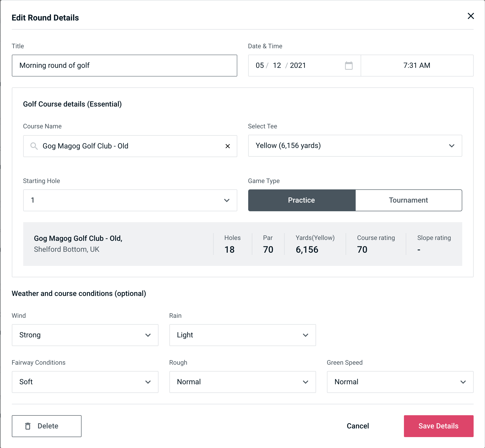Click the clear (X) icon in Course Name
Screen dimensions: 485x448
[228, 146]
